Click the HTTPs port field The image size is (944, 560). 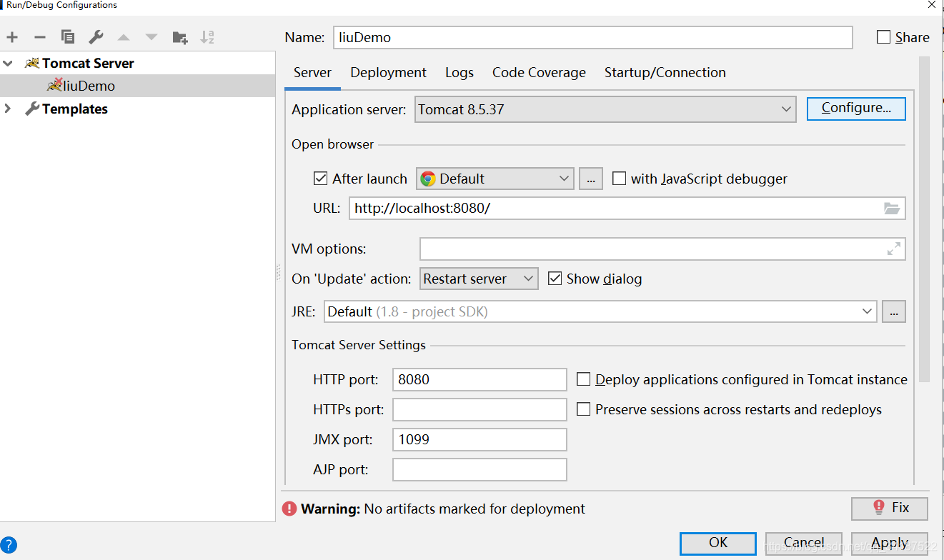point(480,409)
